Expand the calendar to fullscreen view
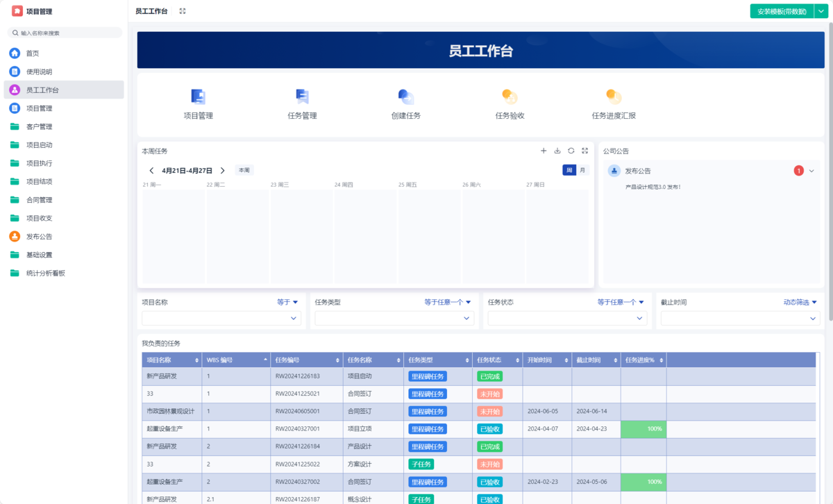The width and height of the screenshot is (833, 504). (584, 151)
